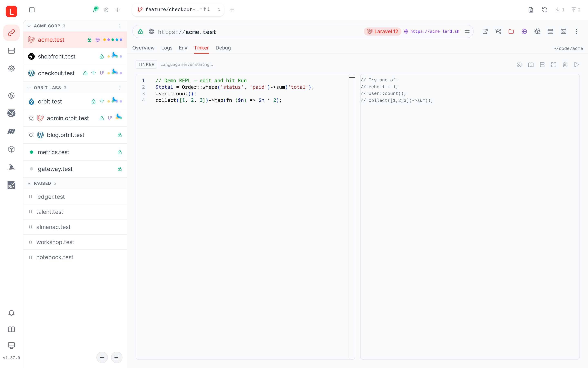This screenshot has width=588, height=368.
Task: Collapse the ORBIT LABS group
Action: (x=29, y=88)
